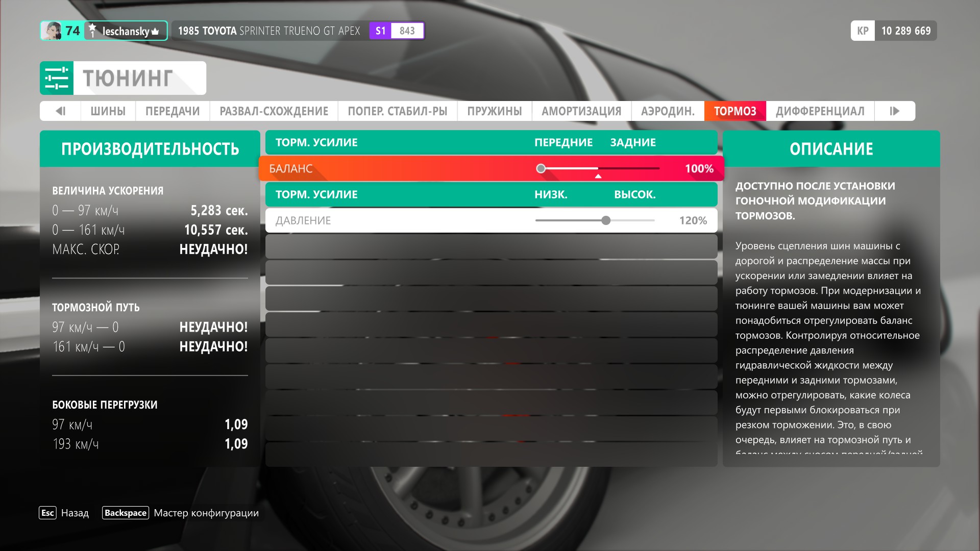
Task: Go to the АЭРОДИН. tab
Action: (668, 111)
